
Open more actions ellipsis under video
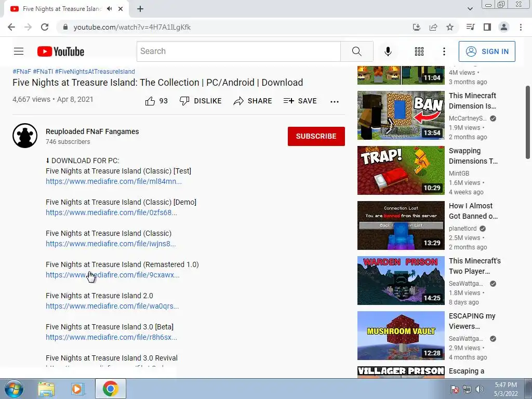pyautogui.click(x=335, y=101)
